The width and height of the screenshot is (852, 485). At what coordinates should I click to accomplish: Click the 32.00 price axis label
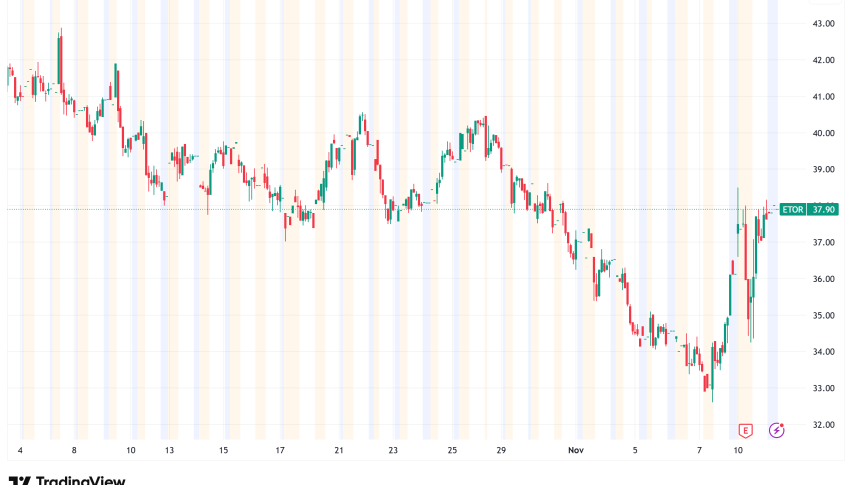[824, 424]
